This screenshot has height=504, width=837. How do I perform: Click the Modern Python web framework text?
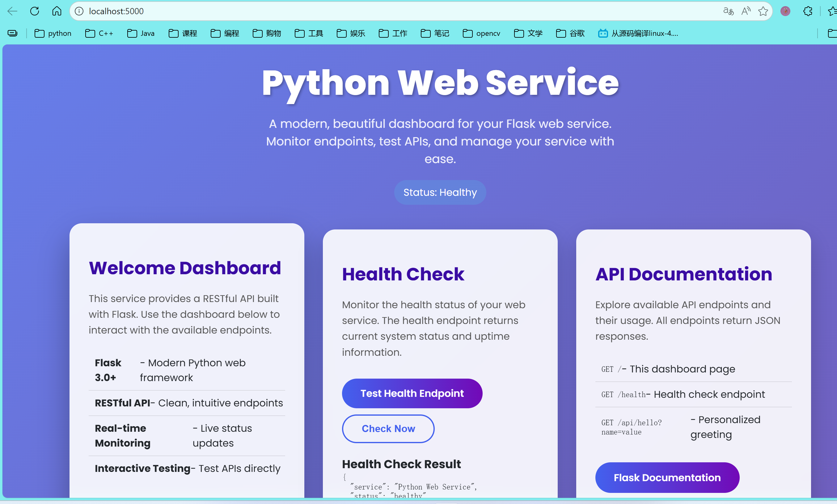click(x=192, y=370)
